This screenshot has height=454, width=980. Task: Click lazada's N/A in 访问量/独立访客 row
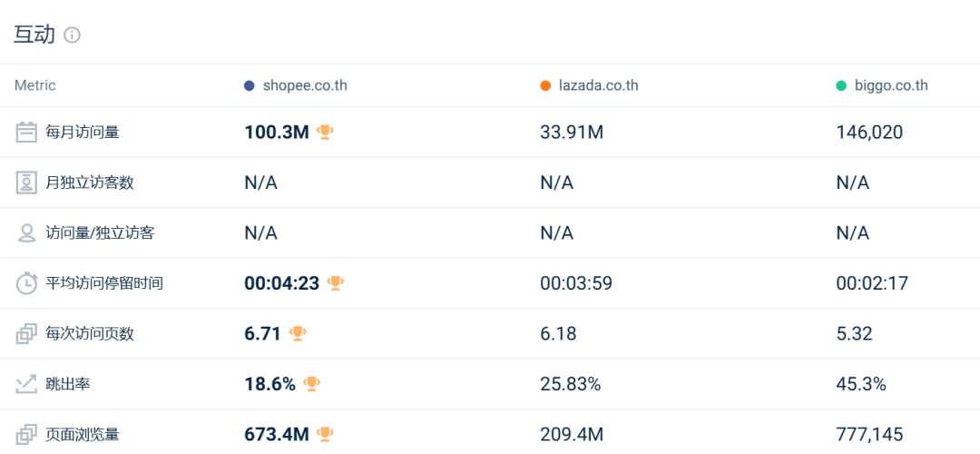click(557, 233)
